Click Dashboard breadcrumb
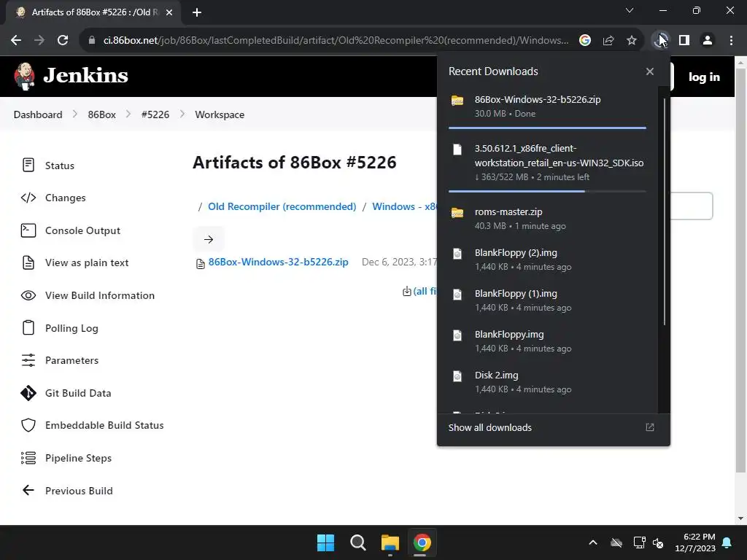 point(38,114)
